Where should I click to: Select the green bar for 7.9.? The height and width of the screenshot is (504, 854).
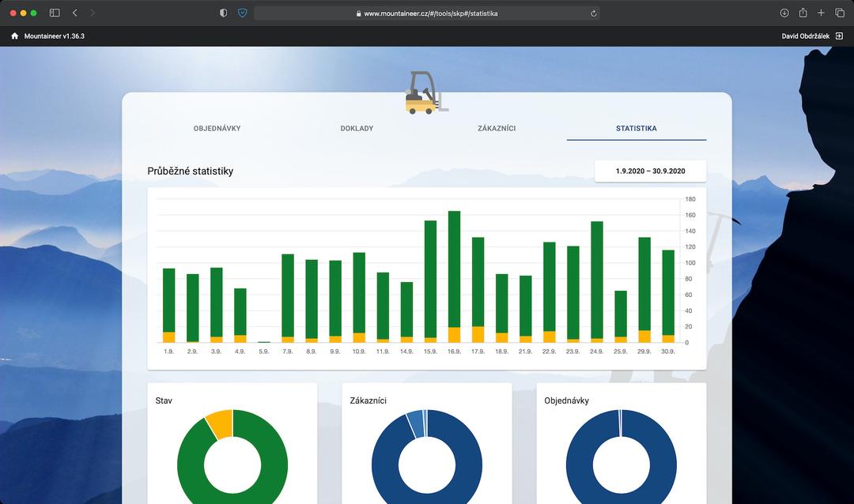(x=288, y=295)
